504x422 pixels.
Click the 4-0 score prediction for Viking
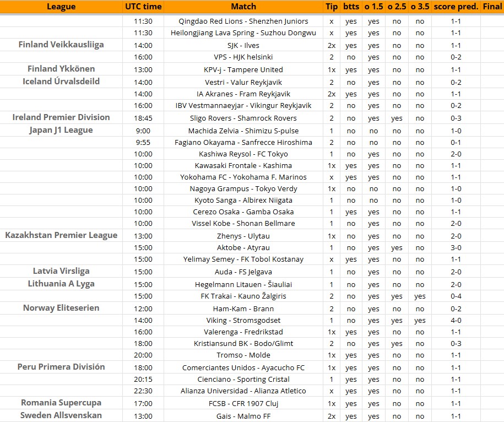456,321
